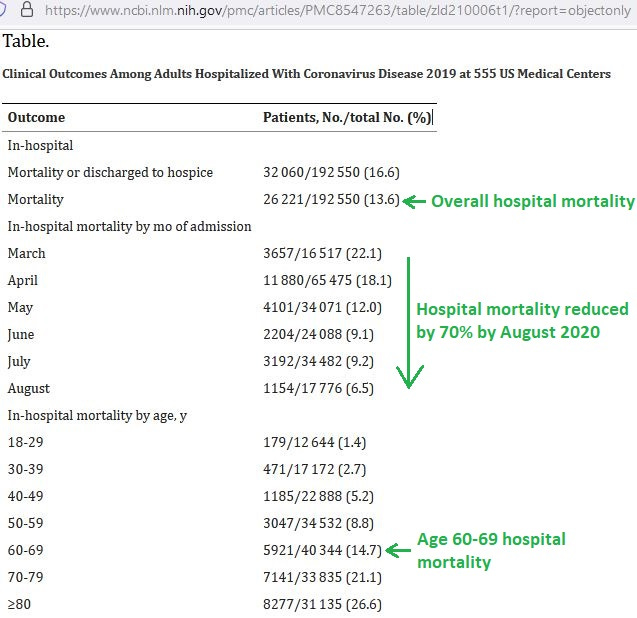This screenshot has height=618, width=637.
Task: Click value '5921/40 344 (14.7)'
Action: tap(322, 550)
